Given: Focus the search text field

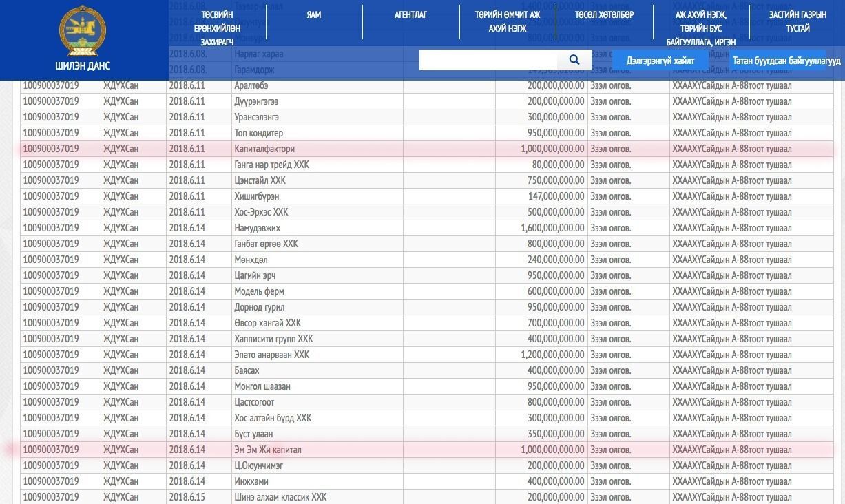Looking at the screenshot, I should (488, 60).
